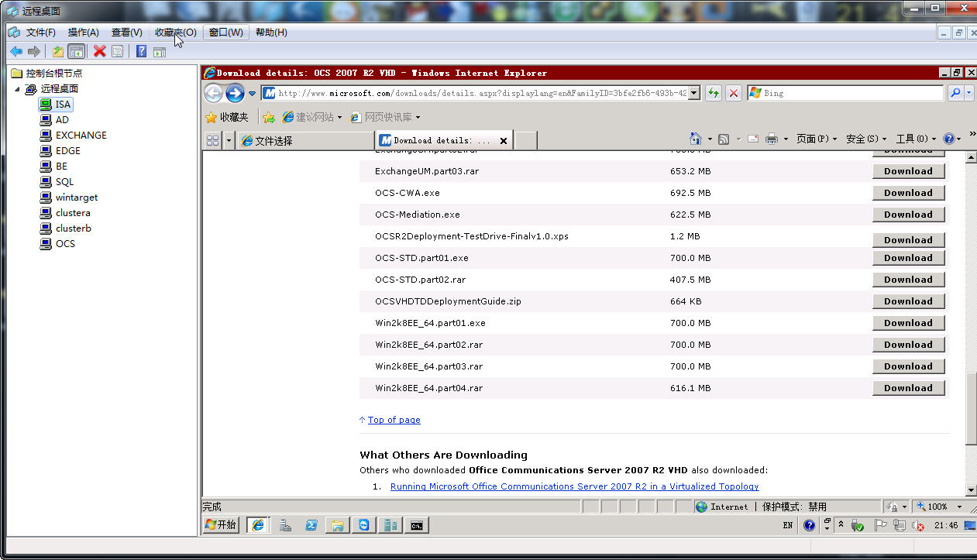The width and height of the screenshot is (977, 560).
Task: Click the IE Print icon
Action: click(x=772, y=139)
